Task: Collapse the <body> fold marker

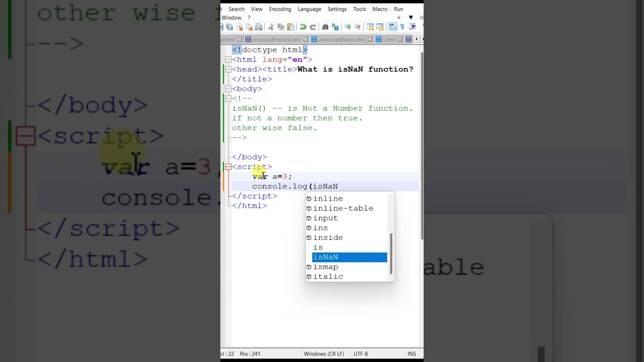Action: click(x=228, y=89)
